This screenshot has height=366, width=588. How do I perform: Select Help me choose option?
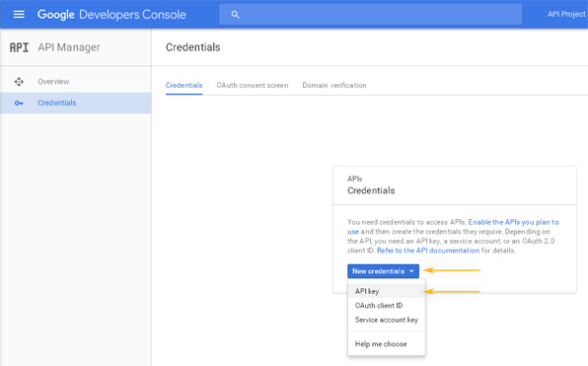(x=387, y=344)
